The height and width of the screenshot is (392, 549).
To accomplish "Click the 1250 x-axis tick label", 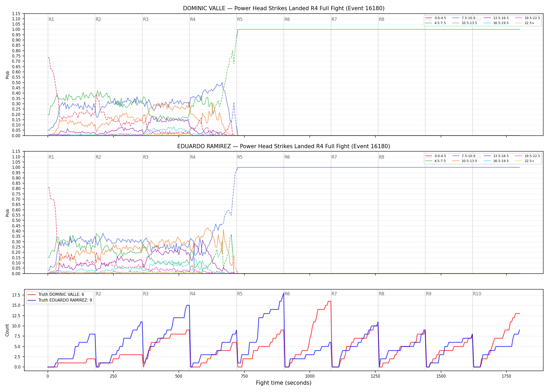I will [375, 376].
